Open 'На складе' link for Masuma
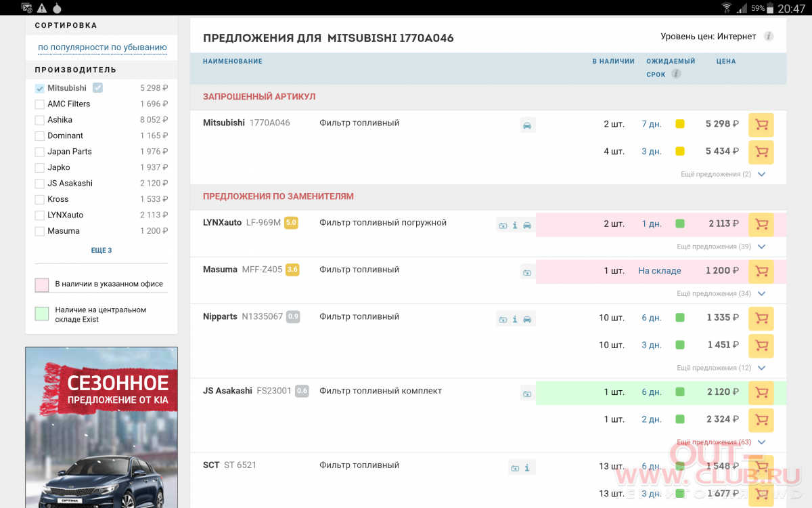The image size is (812, 508). pos(660,271)
